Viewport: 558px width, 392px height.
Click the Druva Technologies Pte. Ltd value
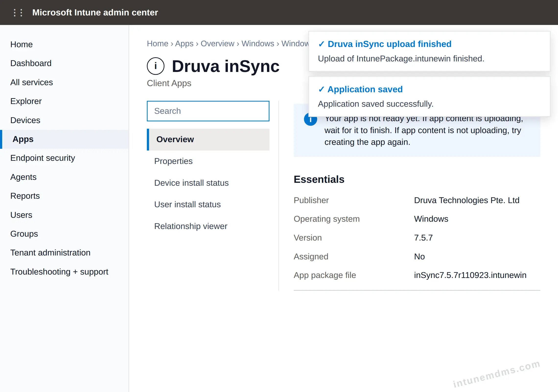(x=466, y=200)
